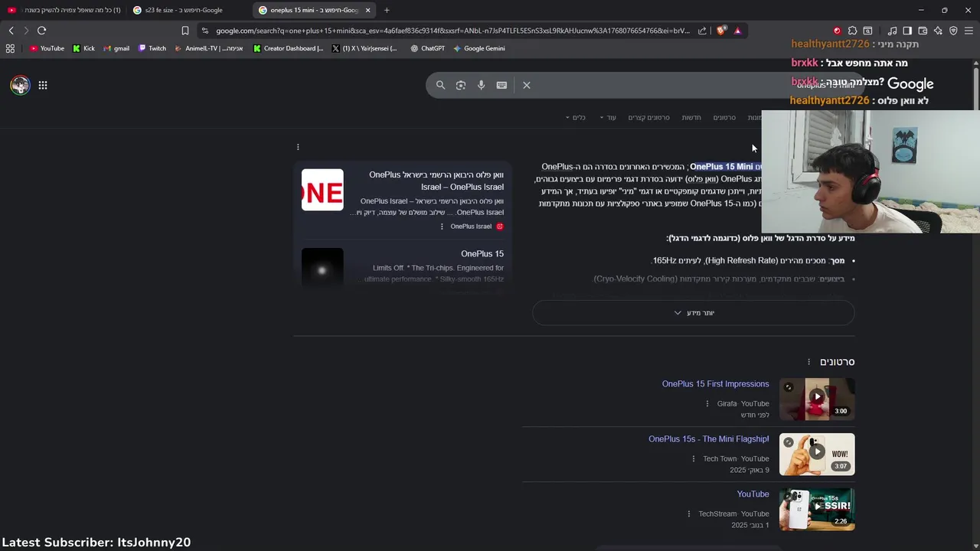Select the חדשות news filter tab
Screen dimensions: 980x551
[x=691, y=117]
